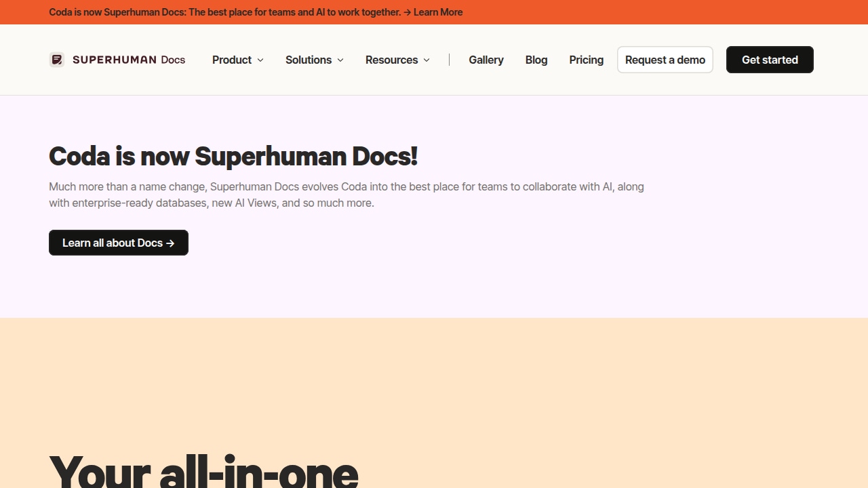Expand the Product menu
This screenshot has width=868, height=488.
click(238, 60)
